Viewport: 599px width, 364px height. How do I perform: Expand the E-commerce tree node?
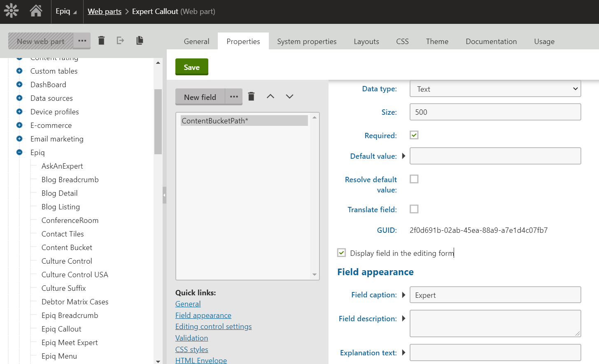coord(19,125)
